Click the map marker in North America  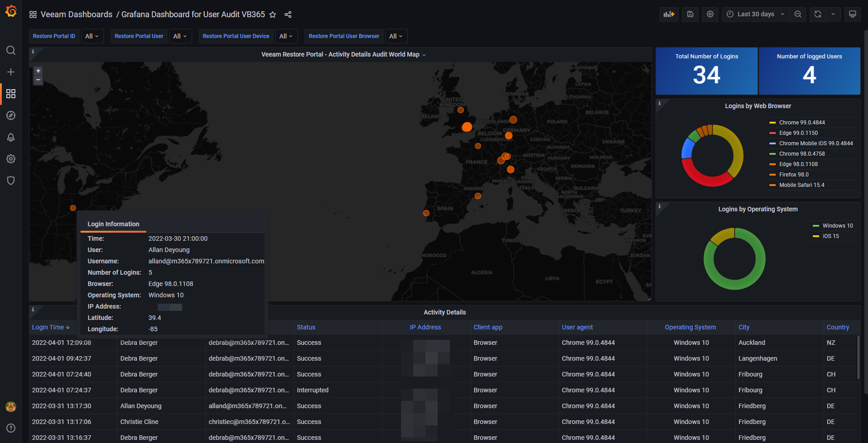pyautogui.click(x=73, y=208)
